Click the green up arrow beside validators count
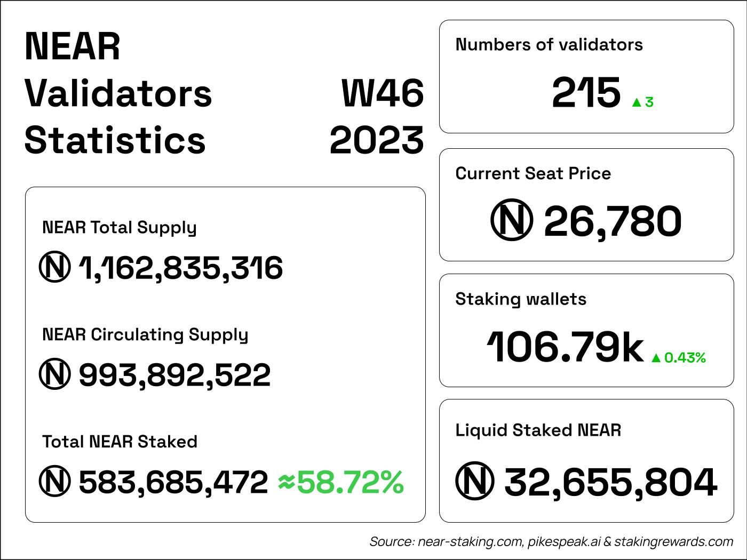This screenshot has width=747, height=560. pyautogui.click(x=636, y=102)
